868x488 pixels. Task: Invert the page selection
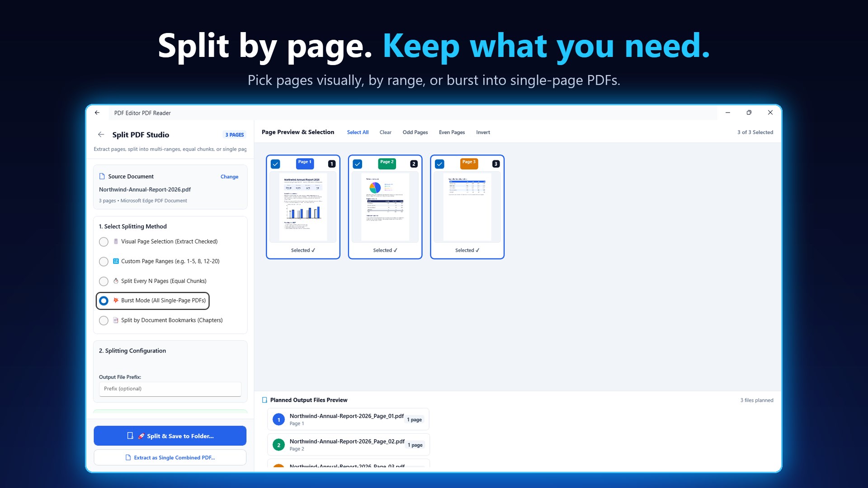click(483, 132)
